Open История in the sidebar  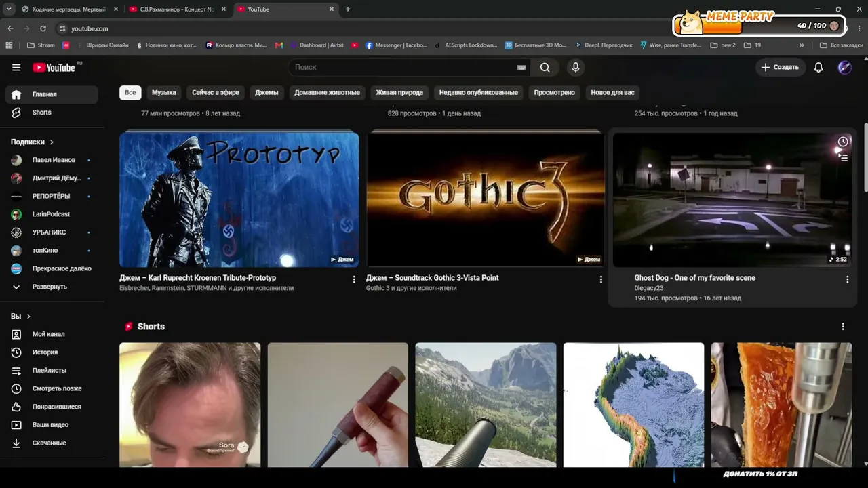tap(52, 352)
